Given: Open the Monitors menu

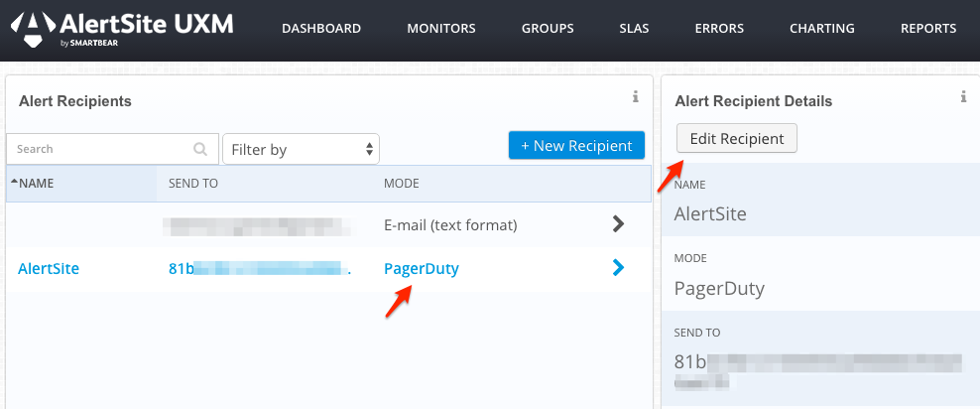Looking at the screenshot, I should pyautogui.click(x=441, y=29).
